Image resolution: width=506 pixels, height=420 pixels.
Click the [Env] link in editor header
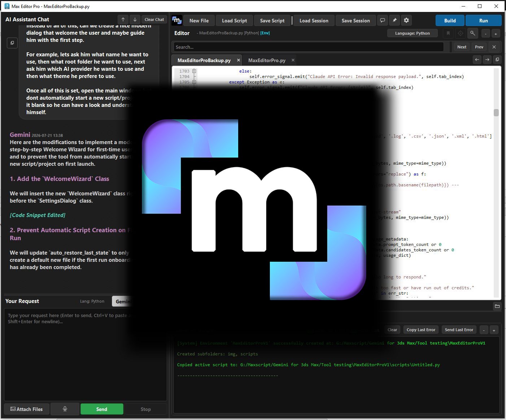265,33
